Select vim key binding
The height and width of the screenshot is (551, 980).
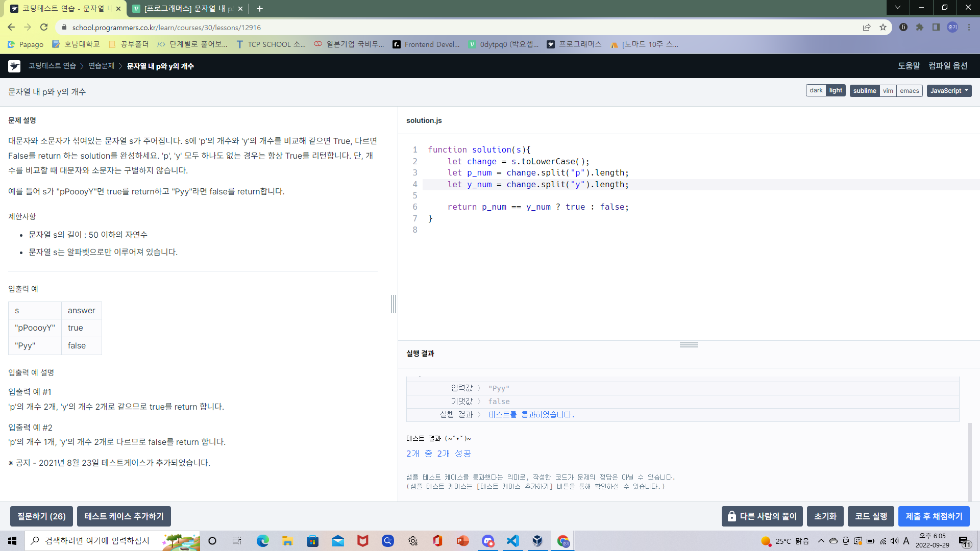[888, 91]
